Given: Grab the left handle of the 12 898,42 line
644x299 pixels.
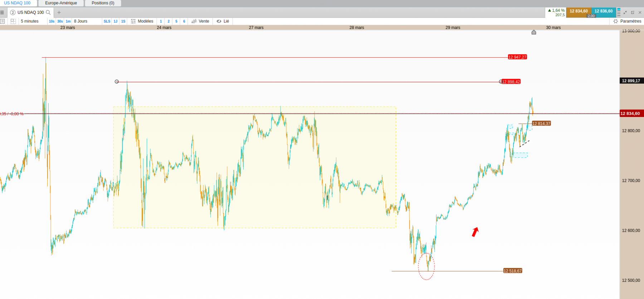Looking at the screenshot, I should coord(117,82).
